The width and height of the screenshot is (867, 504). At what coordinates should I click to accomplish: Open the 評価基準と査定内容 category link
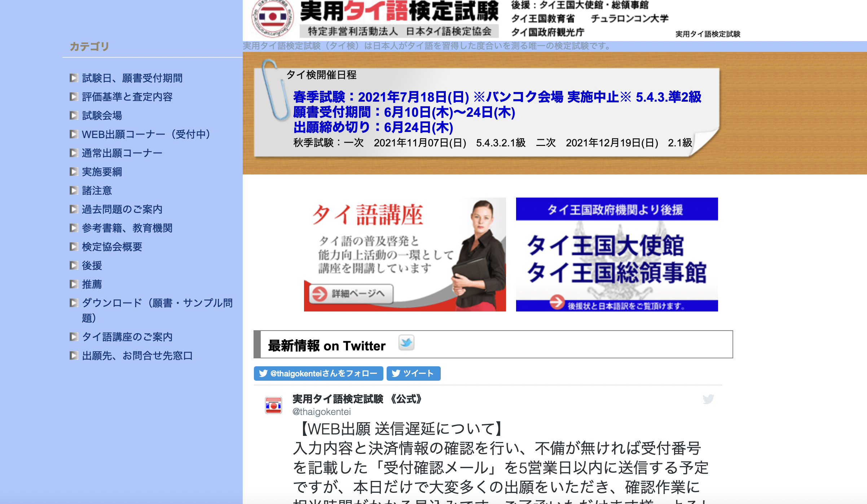point(127,97)
